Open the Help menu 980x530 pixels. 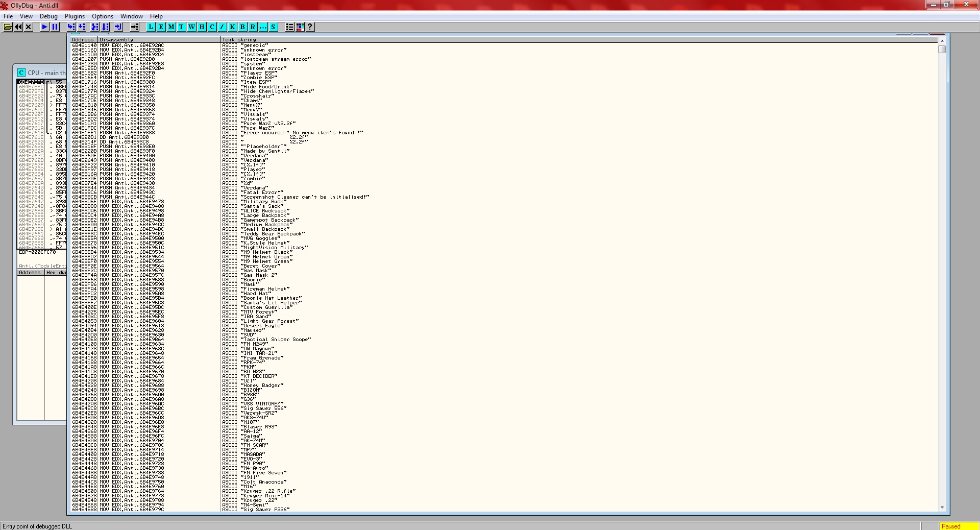[156, 16]
